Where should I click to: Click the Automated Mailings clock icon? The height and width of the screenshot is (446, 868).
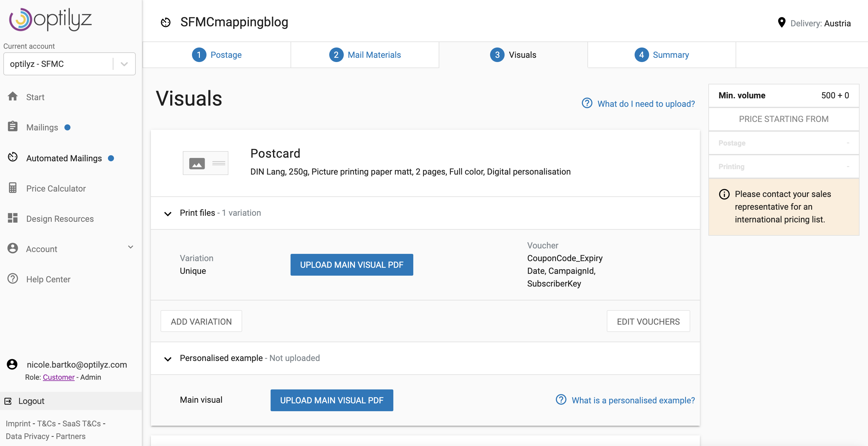pyautogui.click(x=13, y=157)
